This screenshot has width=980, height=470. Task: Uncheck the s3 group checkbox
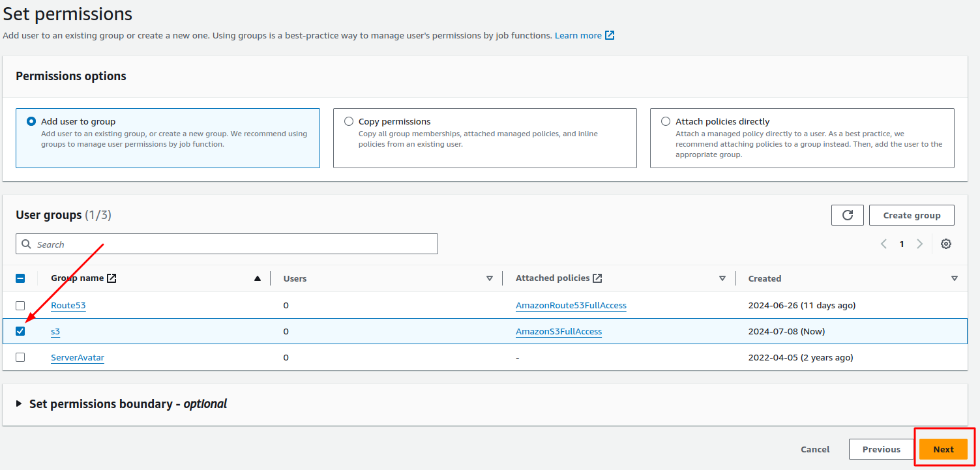[20, 331]
